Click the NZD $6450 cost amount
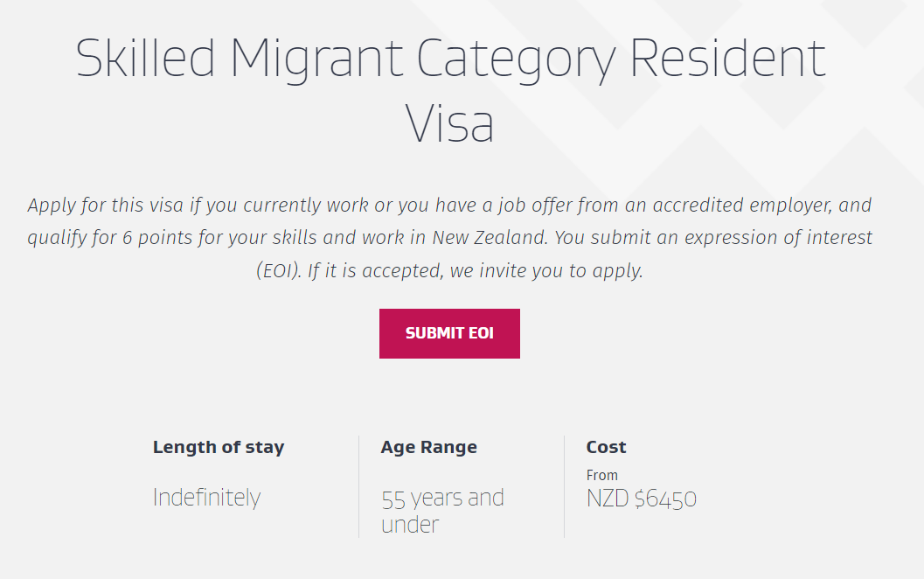 coord(641,499)
